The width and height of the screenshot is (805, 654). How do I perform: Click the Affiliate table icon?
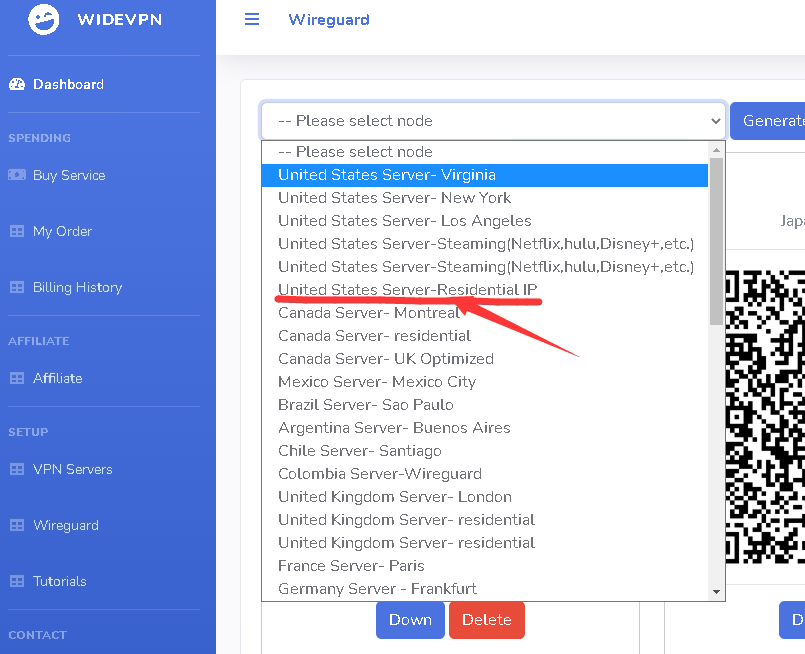(x=17, y=378)
